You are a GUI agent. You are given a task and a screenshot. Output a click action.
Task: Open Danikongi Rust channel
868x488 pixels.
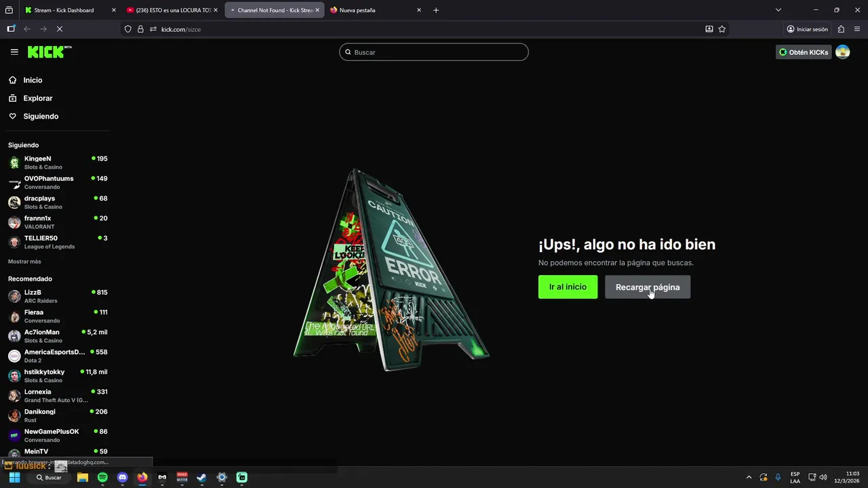[x=58, y=415]
